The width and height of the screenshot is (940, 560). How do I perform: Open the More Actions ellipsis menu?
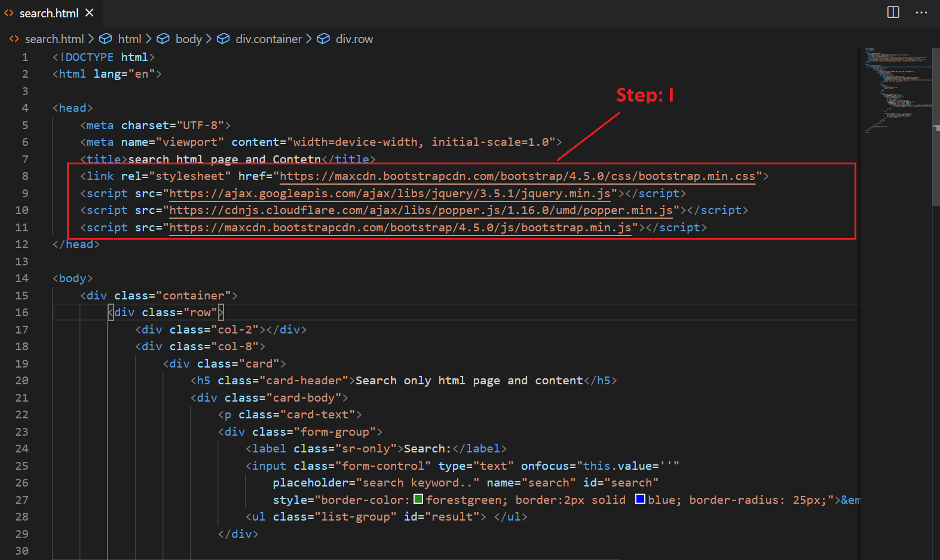(x=921, y=13)
